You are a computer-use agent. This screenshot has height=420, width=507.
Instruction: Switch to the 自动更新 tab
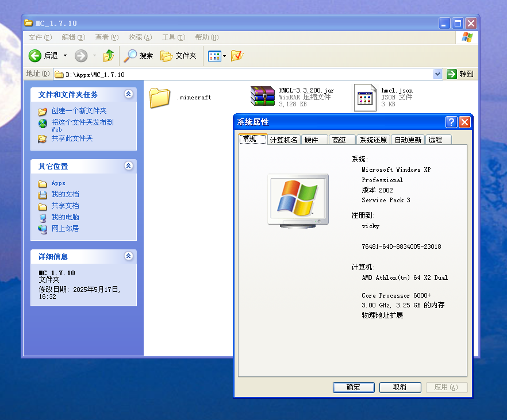(x=408, y=140)
